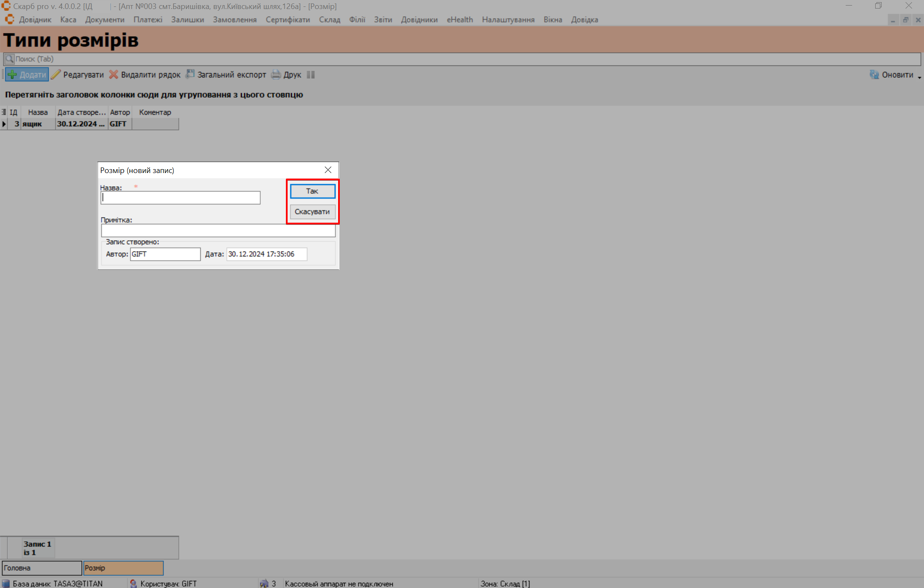Close the Розмір (новий запис) dialog
Image resolution: width=924 pixels, height=588 pixels.
pyautogui.click(x=328, y=170)
